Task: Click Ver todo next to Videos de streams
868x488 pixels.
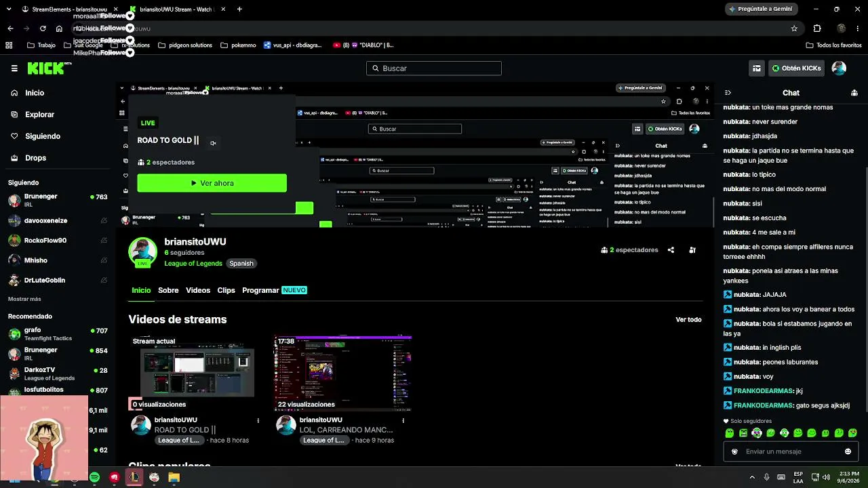Action: (688, 320)
